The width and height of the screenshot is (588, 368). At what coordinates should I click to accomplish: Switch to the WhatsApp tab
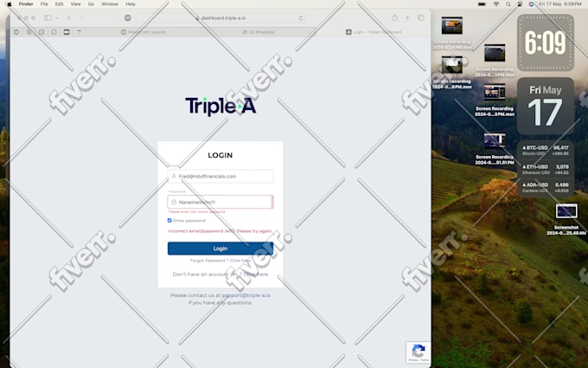(259, 32)
